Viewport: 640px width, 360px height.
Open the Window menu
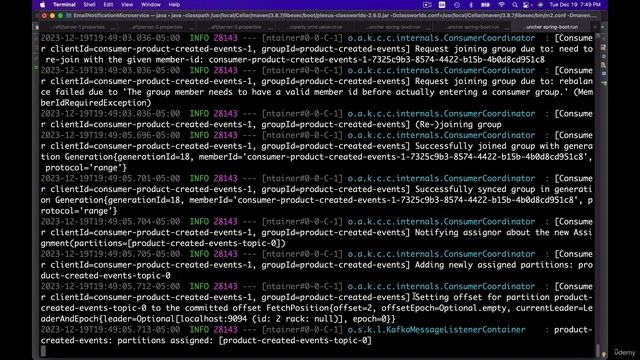(x=151, y=5)
